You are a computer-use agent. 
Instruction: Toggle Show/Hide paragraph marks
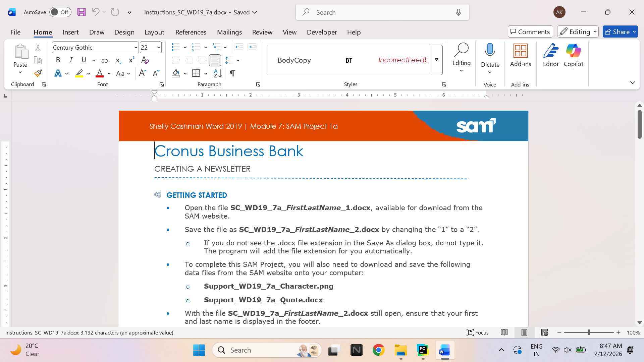click(232, 73)
